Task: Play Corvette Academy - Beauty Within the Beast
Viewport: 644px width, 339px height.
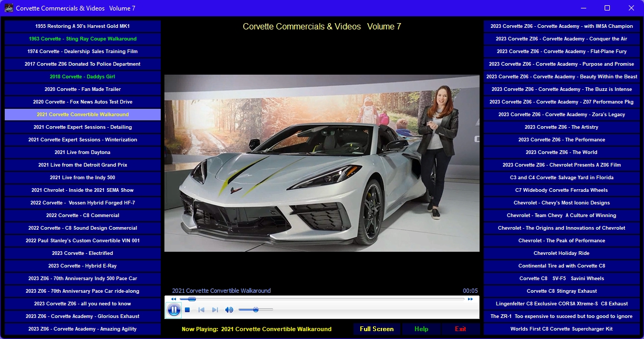Action: (562, 77)
